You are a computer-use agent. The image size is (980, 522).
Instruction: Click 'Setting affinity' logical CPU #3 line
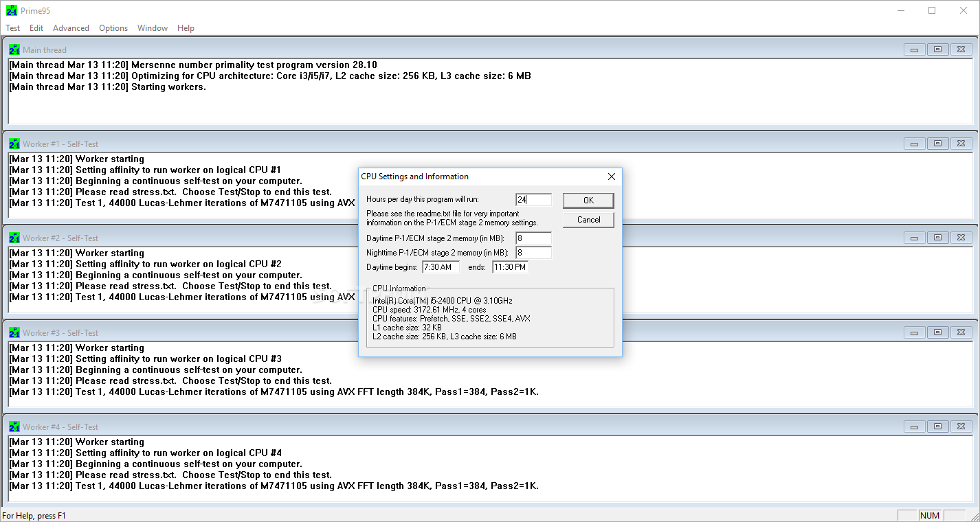(146, 359)
